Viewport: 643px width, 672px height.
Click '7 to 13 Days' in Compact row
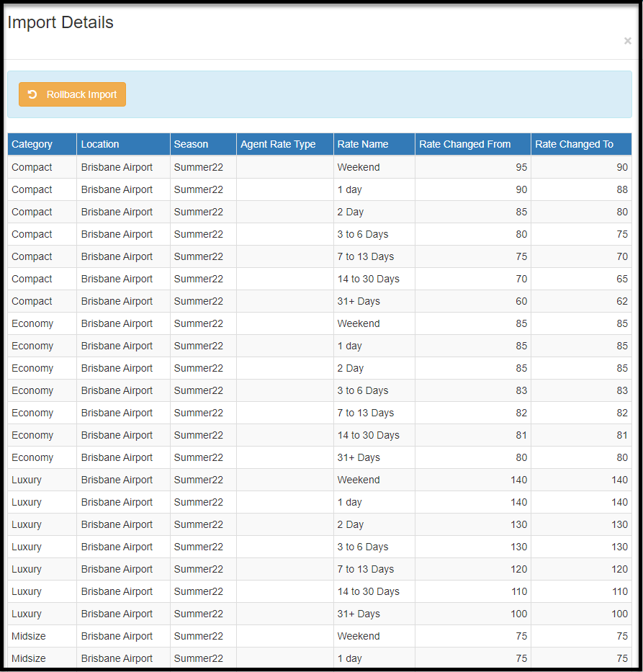point(365,256)
